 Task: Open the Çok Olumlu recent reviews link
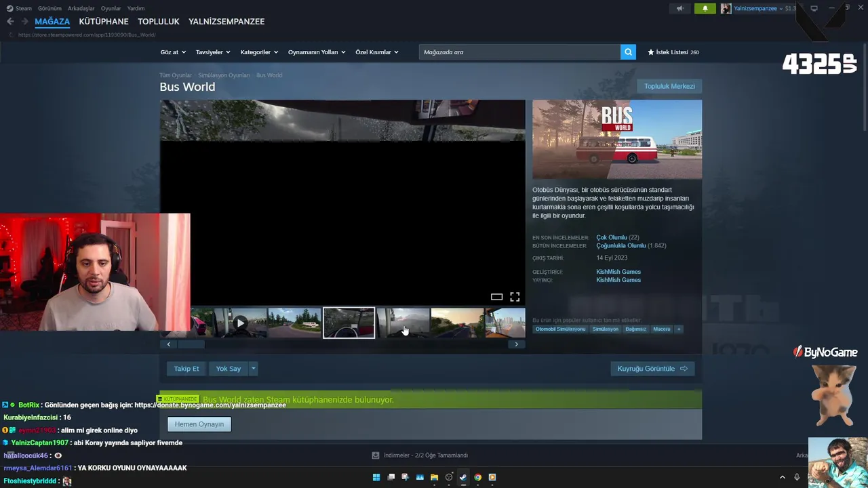[612, 238]
